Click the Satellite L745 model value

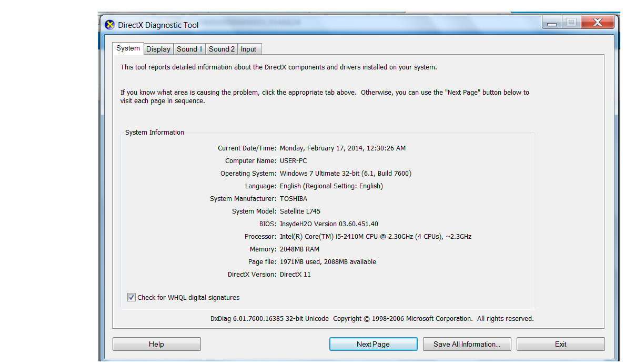[x=300, y=211]
